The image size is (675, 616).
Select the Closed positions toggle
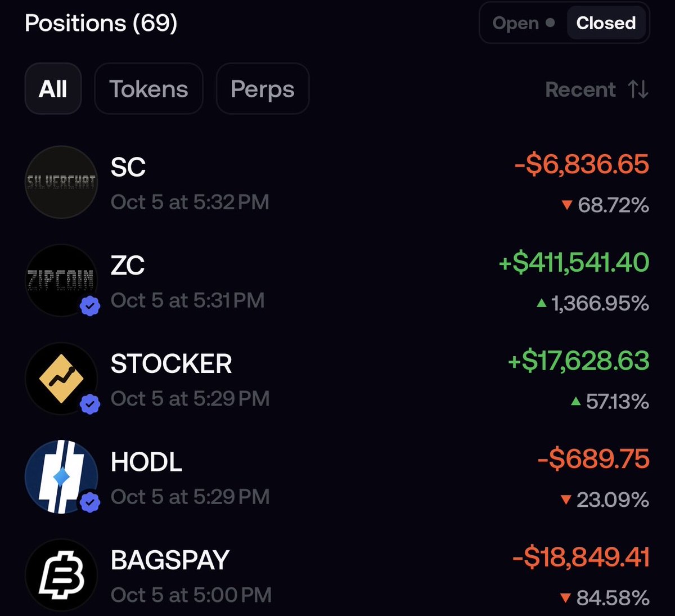coord(606,23)
